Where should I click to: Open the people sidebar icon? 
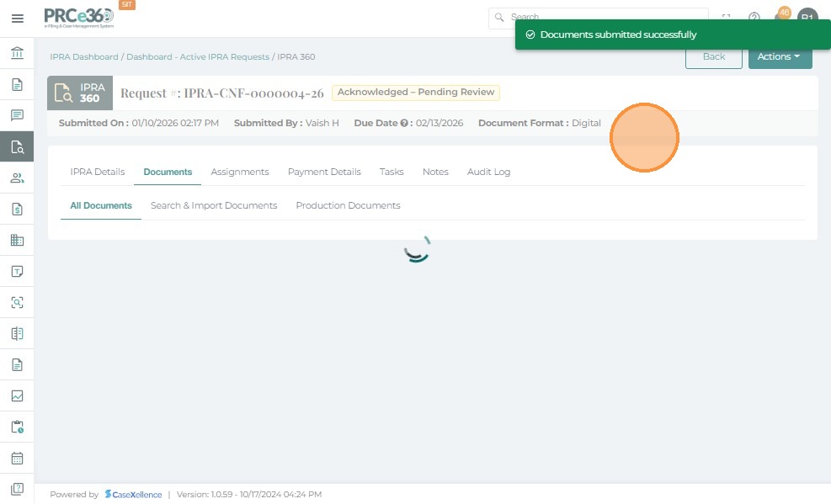(17, 178)
